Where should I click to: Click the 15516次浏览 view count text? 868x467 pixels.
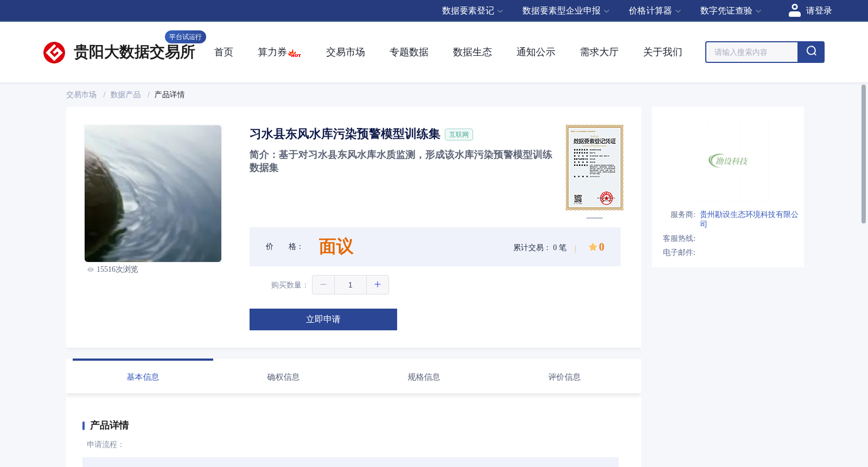point(117,270)
